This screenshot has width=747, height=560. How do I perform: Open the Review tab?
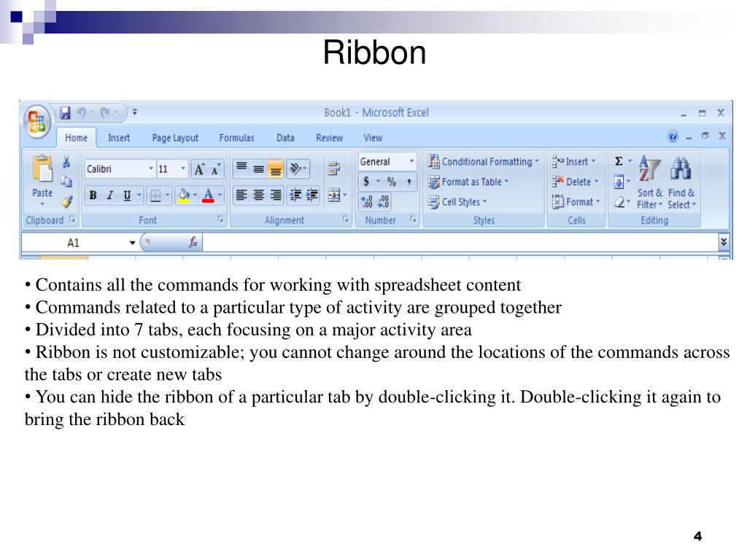coord(329,138)
